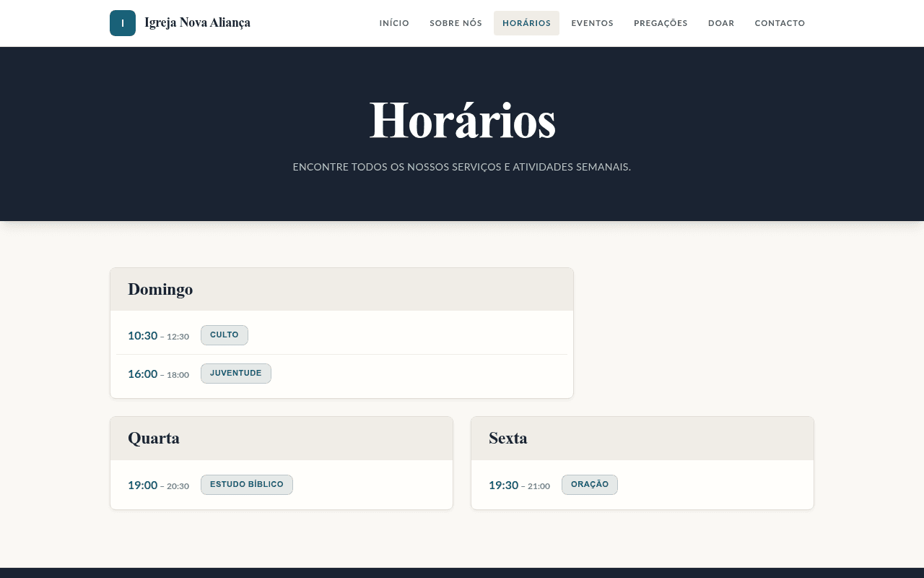Click the Juventude tag
This screenshot has width=924, height=578.
236,374
